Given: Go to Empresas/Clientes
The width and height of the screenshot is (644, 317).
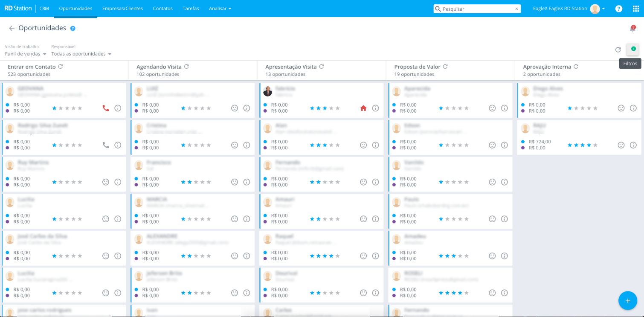Looking at the screenshot, I should point(123,9).
